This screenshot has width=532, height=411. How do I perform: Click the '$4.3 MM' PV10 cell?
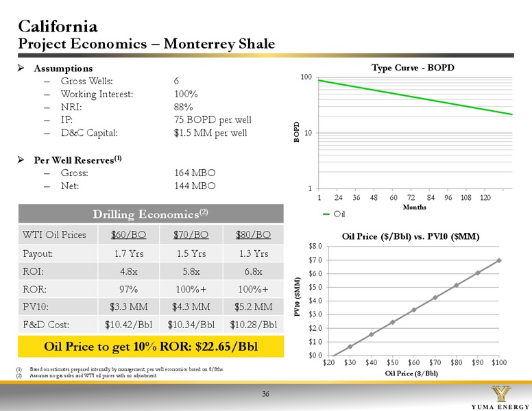coord(191,307)
